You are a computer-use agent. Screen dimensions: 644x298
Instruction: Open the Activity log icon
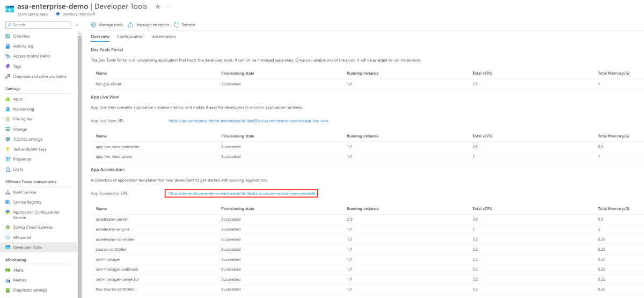[8, 46]
